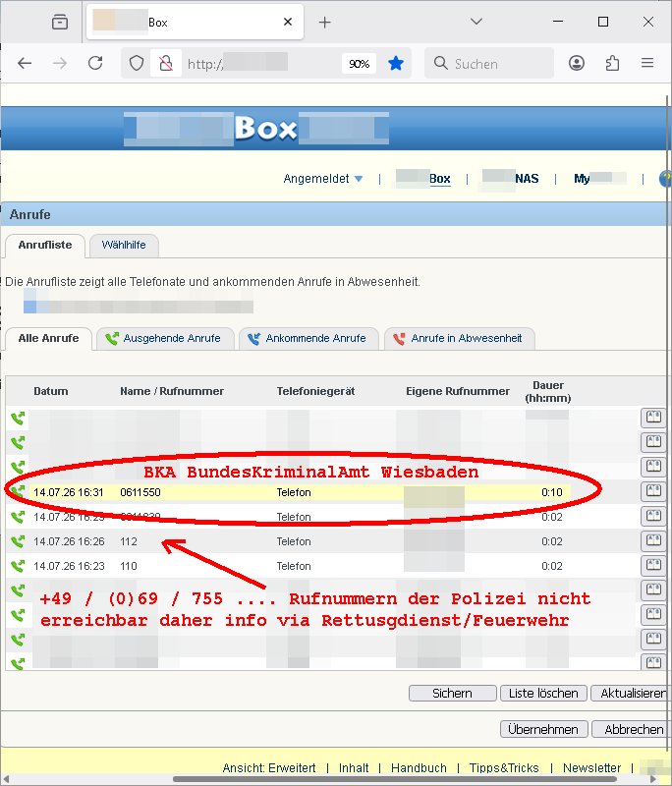Screen dimensions: 672x786
Task: Select the 110 call number
Action: pyautogui.click(x=129, y=566)
